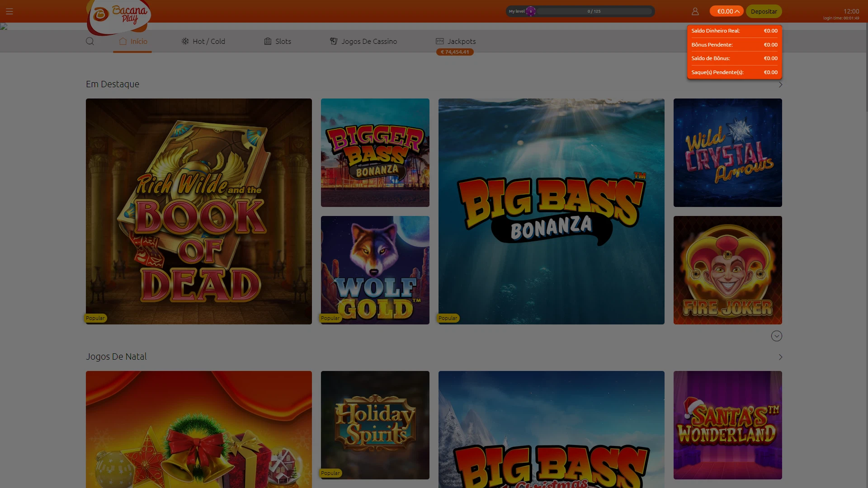This screenshot has height=488, width=868.
Task: Open Fire Joker game thumbnail
Action: [x=728, y=270]
